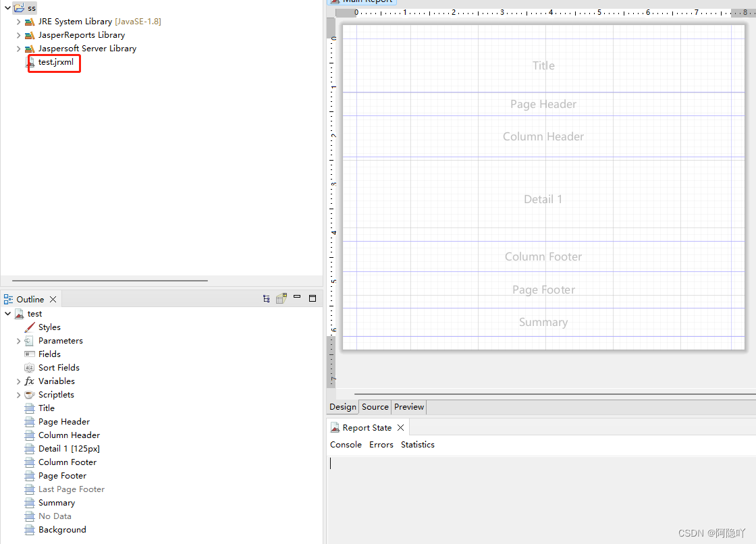
Task: Select the Outline view tab
Action: [x=30, y=300]
